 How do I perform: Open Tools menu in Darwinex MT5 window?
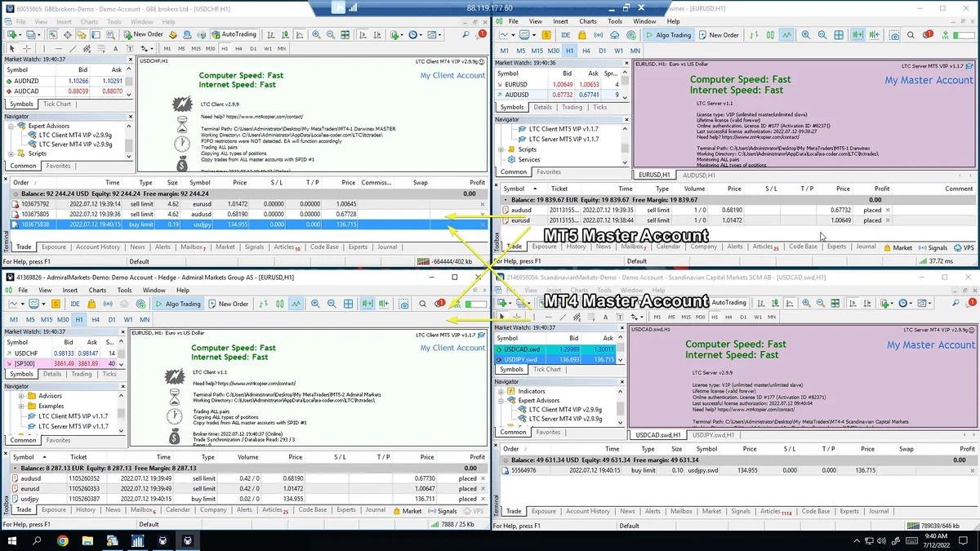click(x=615, y=21)
